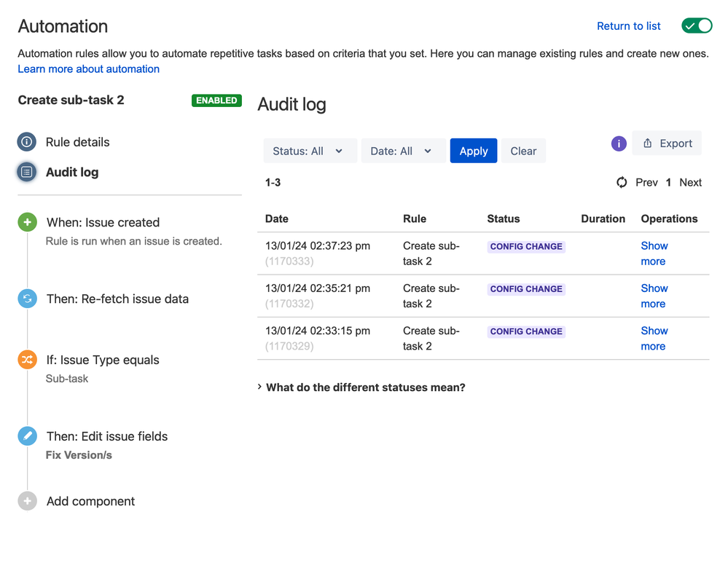Viewport: 728px width, 587px height.
Task: Click the Duration column header
Action: (x=603, y=218)
